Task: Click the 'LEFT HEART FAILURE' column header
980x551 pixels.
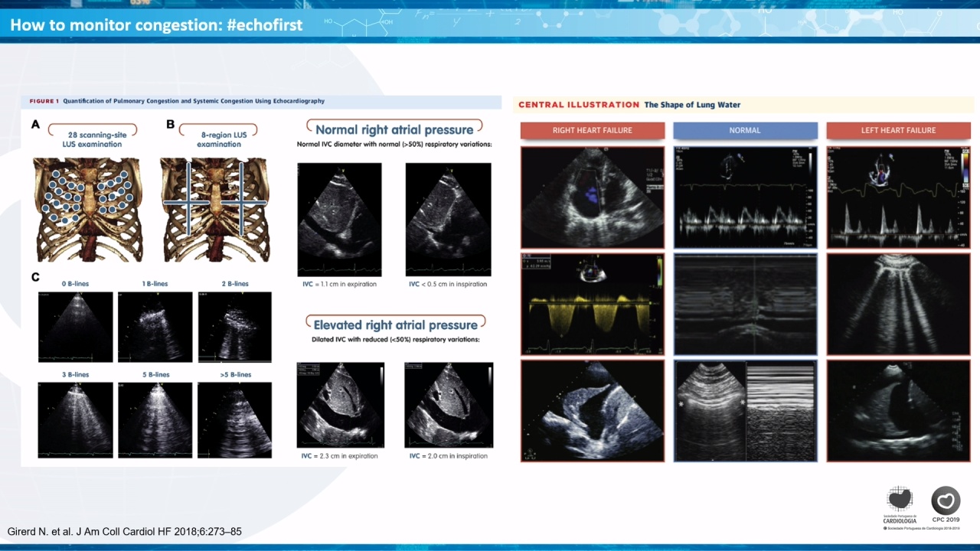Action: 898,131
